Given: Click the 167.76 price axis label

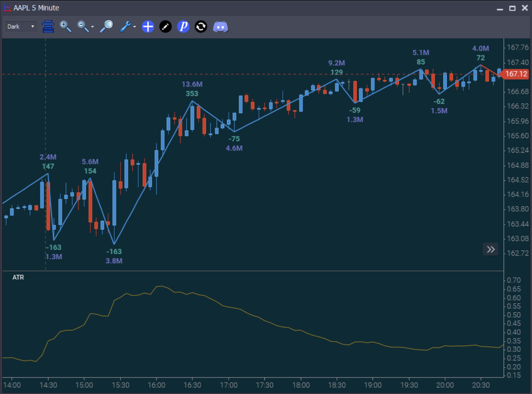Looking at the screenshot, I should pos(518,47).
